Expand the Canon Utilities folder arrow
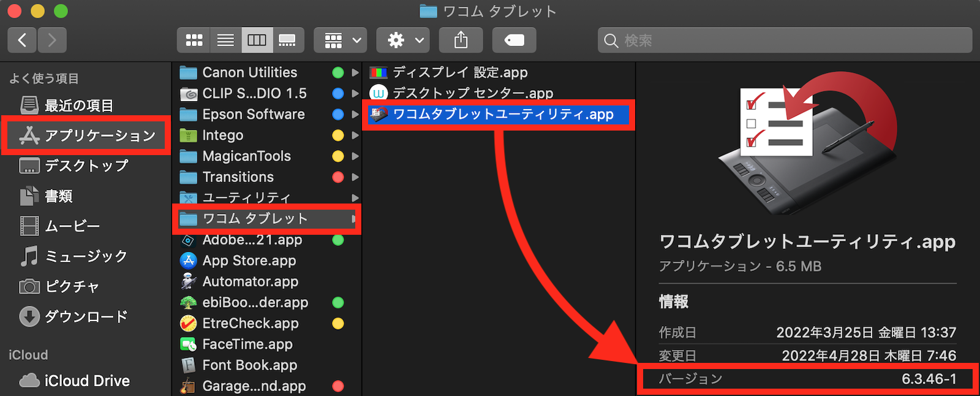This screenshot has height=396, width=980. [x=355, y=72]
